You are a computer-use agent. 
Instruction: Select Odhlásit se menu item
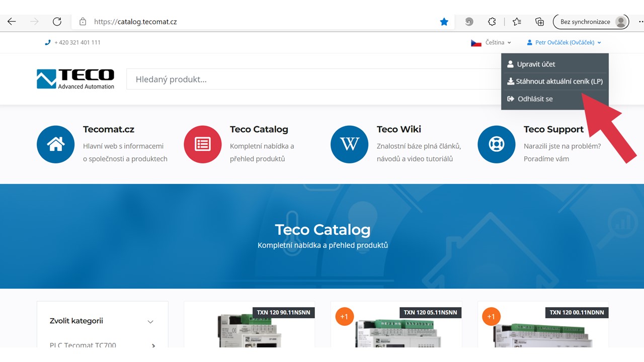[x=535, y=99]
